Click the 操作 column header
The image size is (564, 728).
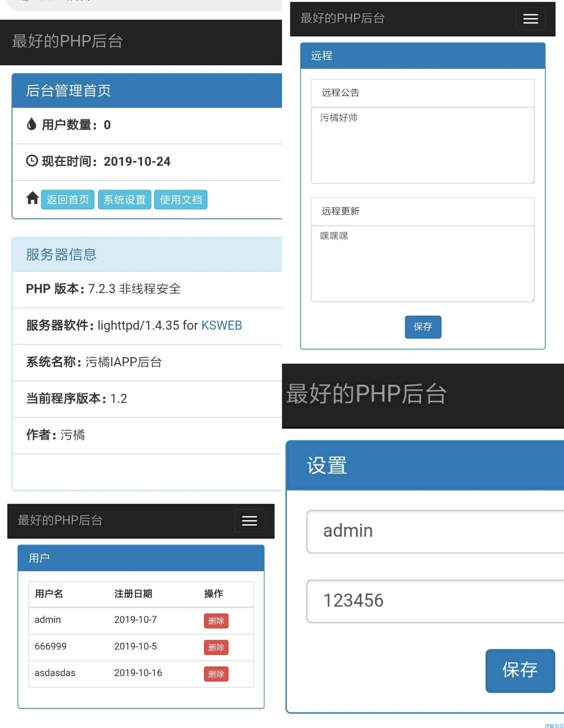point(213,594)
